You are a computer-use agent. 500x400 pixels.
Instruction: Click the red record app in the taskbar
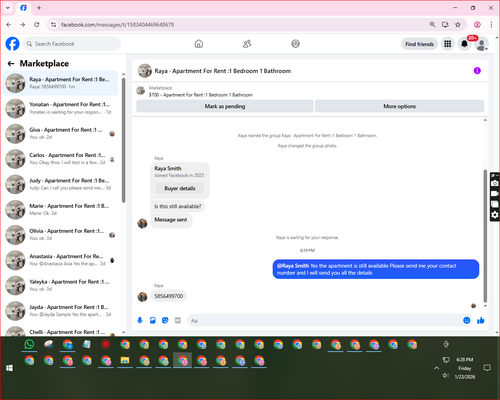106,344
